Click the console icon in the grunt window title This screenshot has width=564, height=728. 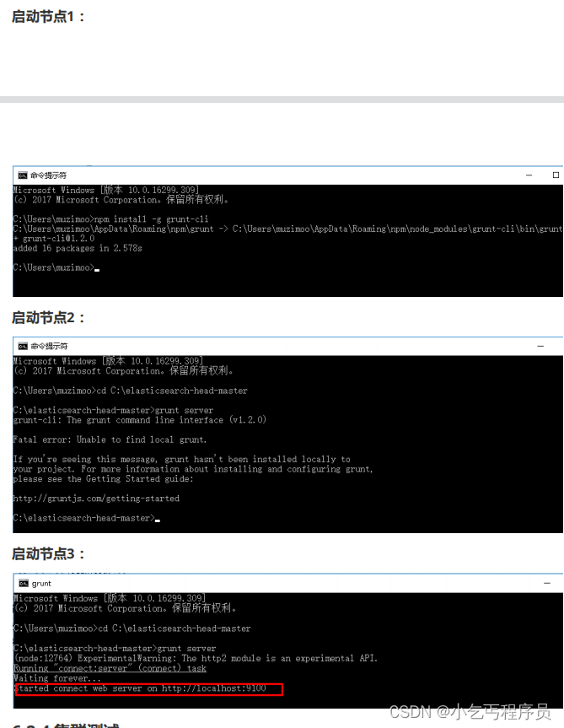coord(24,583)
